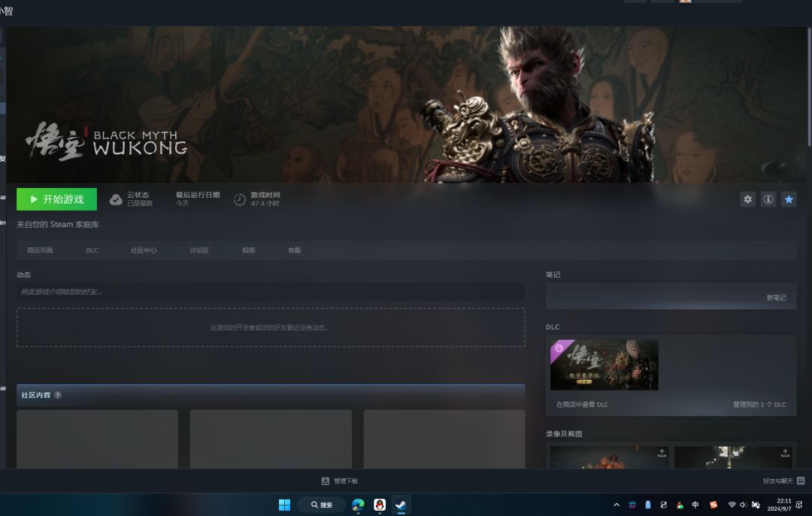Image resolution: width=812 pixels, height=516 pixels.
Task: Open game info icon
Action: click(768, 199)
